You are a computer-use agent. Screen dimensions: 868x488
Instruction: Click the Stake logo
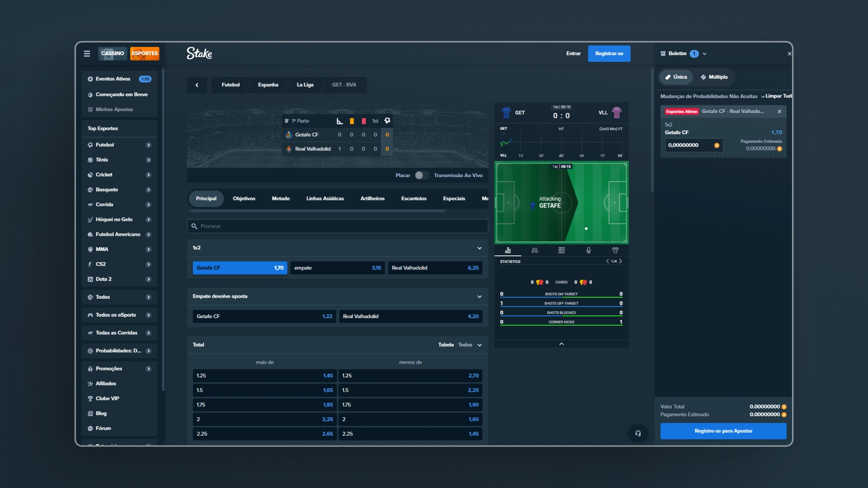tap(199, 53)
